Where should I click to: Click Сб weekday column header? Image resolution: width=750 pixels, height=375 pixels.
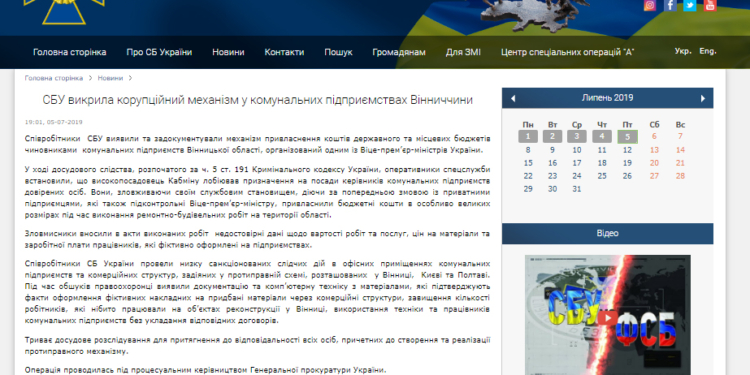654,125
